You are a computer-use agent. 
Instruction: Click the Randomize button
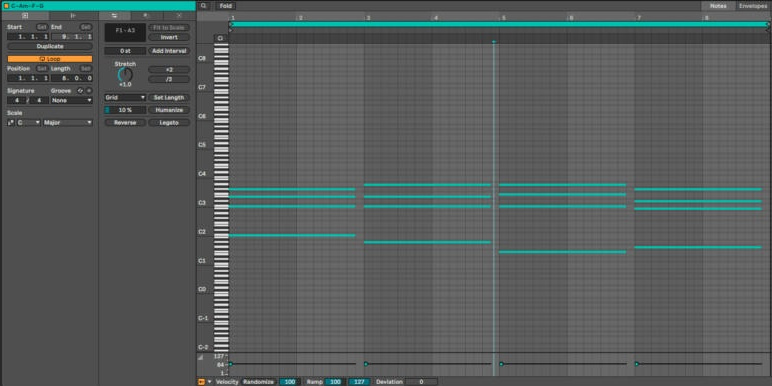258,382
